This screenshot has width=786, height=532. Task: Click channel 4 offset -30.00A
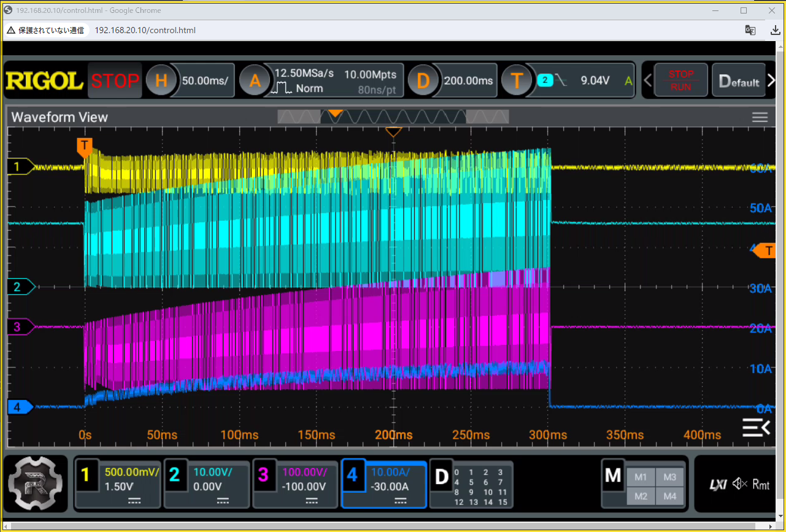pos(389,487)
